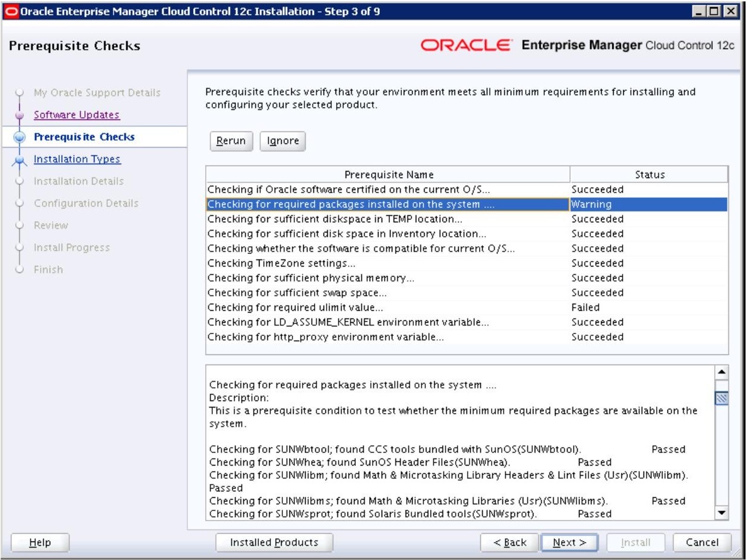
Task: Click the Installation Types step bullet icon
Action: click(x=19, y=160)
